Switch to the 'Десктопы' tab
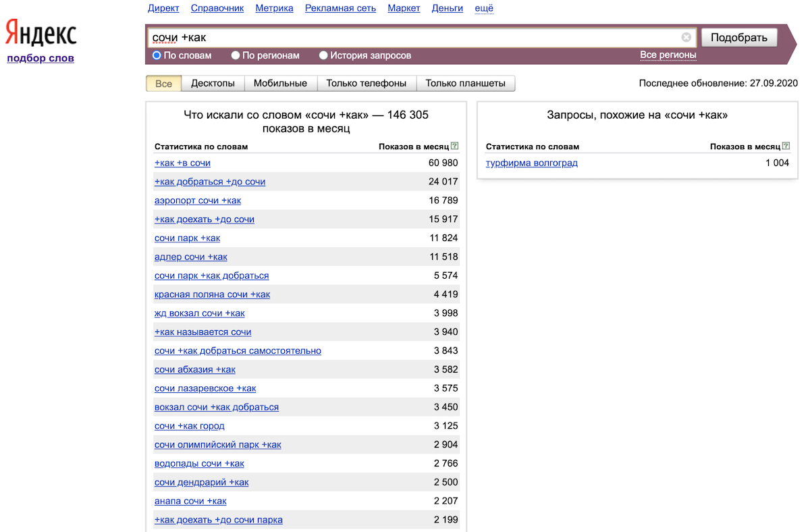 point(213,84)
